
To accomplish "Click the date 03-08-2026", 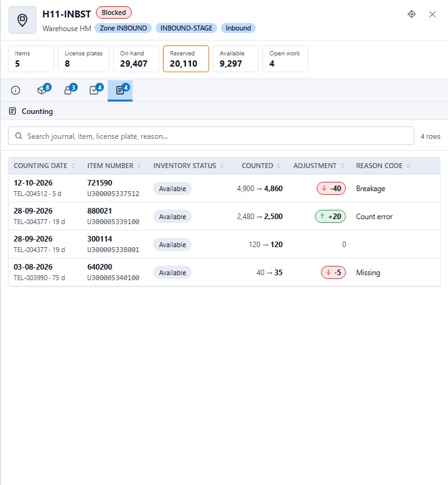I will 33,267.
